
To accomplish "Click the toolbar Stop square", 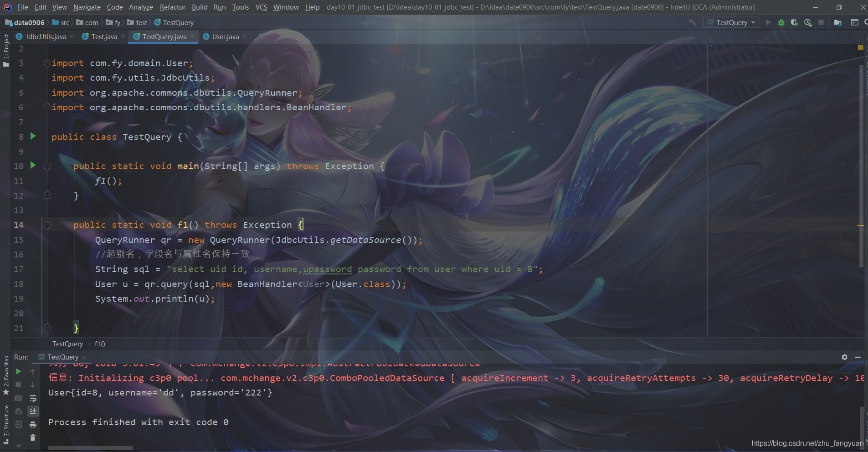I will coord(821,22).
